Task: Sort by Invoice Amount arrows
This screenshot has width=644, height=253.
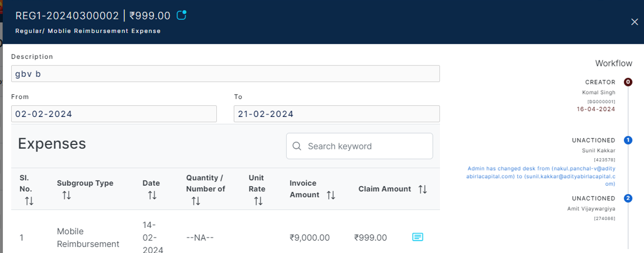Action: (331, 195)
